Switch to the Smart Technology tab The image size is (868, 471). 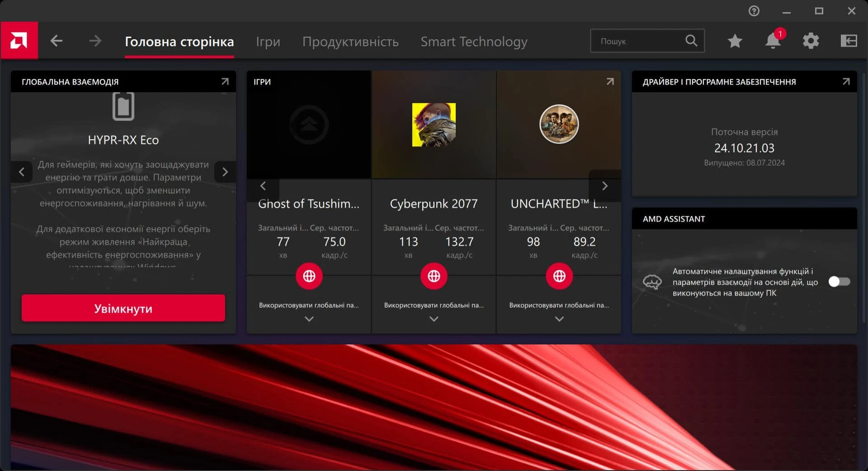click(474, 42)
